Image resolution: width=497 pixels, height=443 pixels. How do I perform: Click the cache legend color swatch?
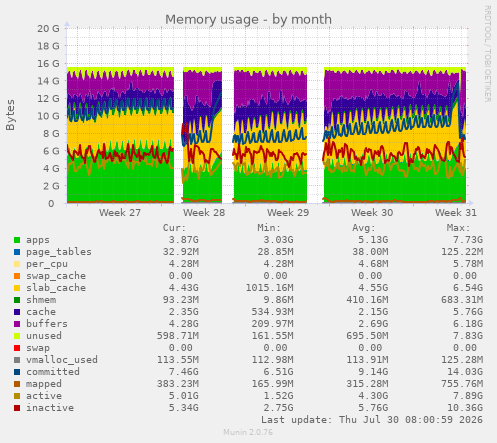[17, 312]
